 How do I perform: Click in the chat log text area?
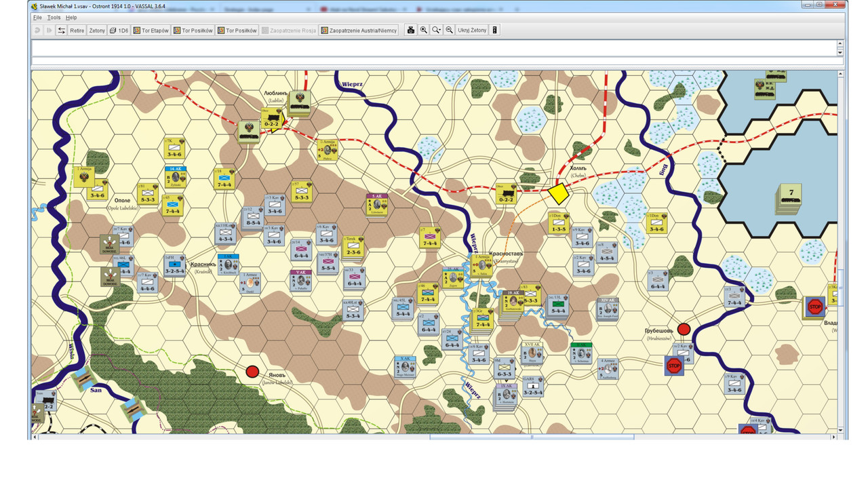click(434, 48)
